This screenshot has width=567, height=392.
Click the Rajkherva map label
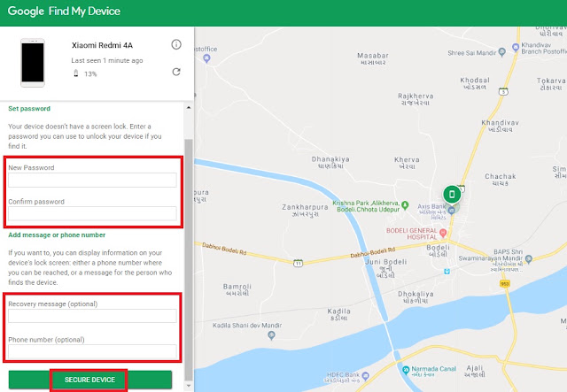click(416, 99)
